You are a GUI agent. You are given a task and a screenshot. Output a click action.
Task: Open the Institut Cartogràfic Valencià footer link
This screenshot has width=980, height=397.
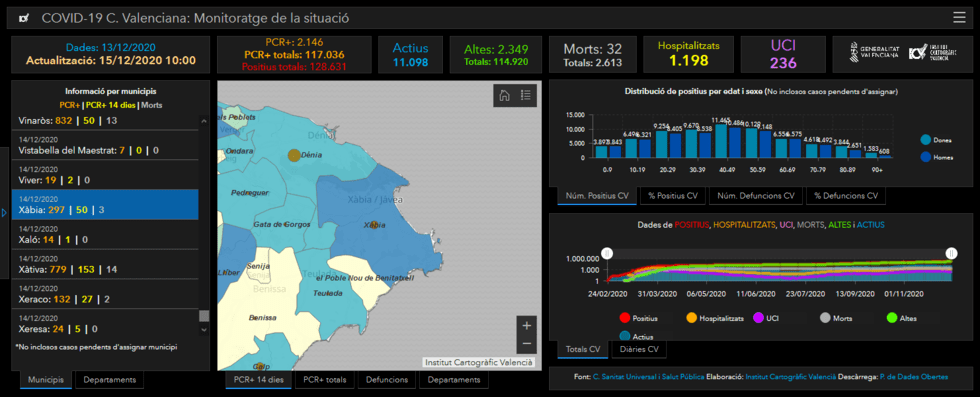pos(791,377)
